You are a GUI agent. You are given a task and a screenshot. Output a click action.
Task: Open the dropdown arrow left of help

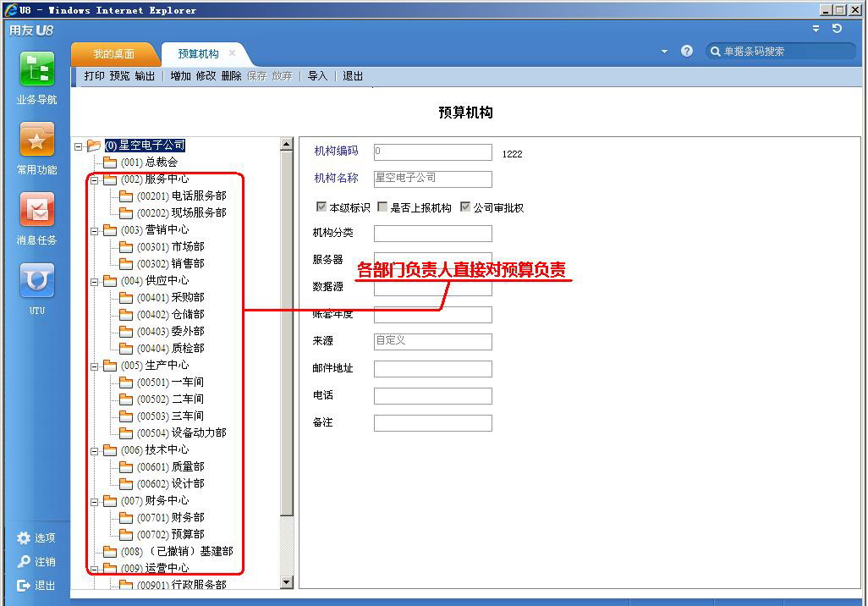click(664, 52)
